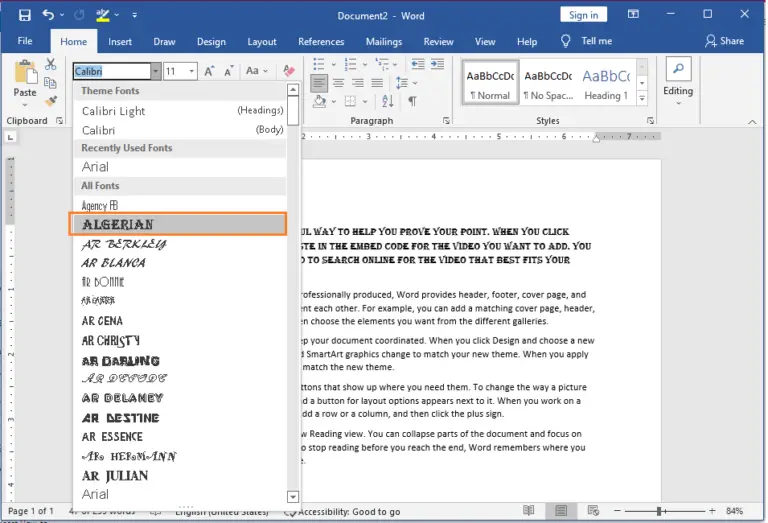Open the Editing search icon
This screenshot has width=768, height=523.
tap(678, 69)
